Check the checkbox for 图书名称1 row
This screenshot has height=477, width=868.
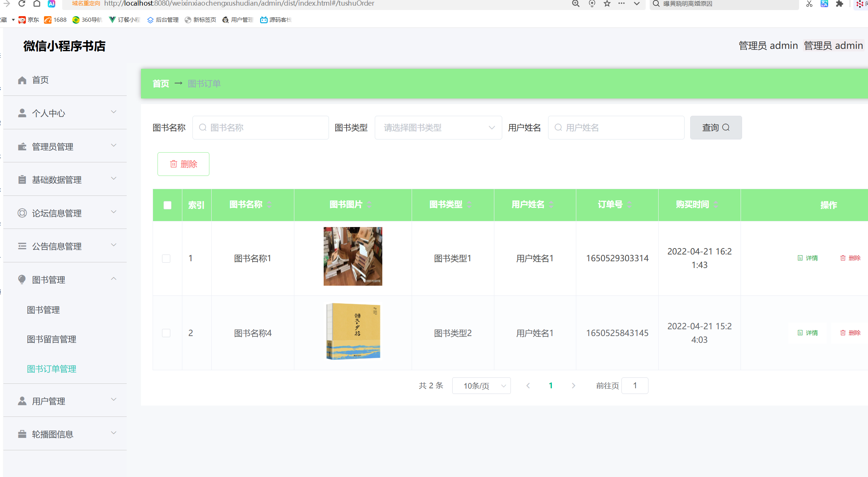(x=167, y=258)
